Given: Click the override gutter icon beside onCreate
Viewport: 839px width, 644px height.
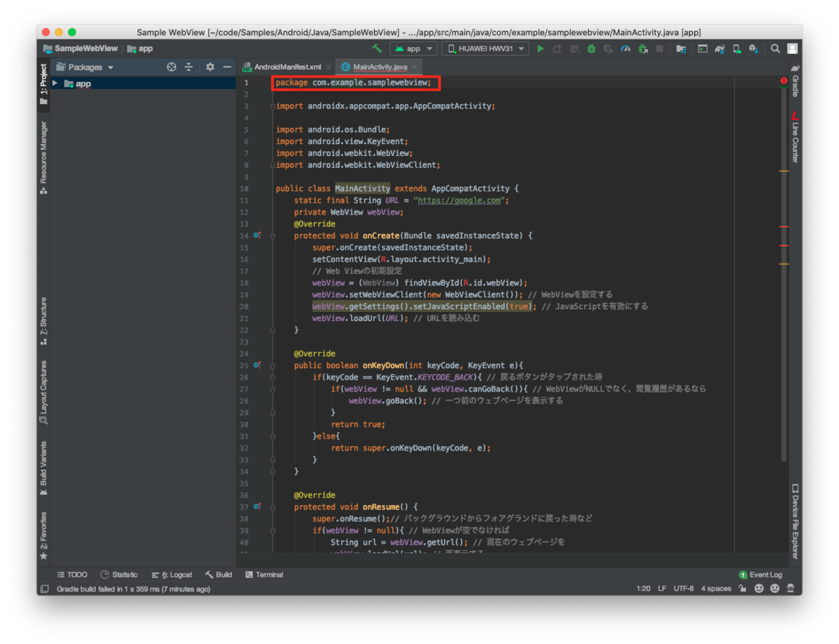Looking at the screenshot, I should [x=257, y=236].
